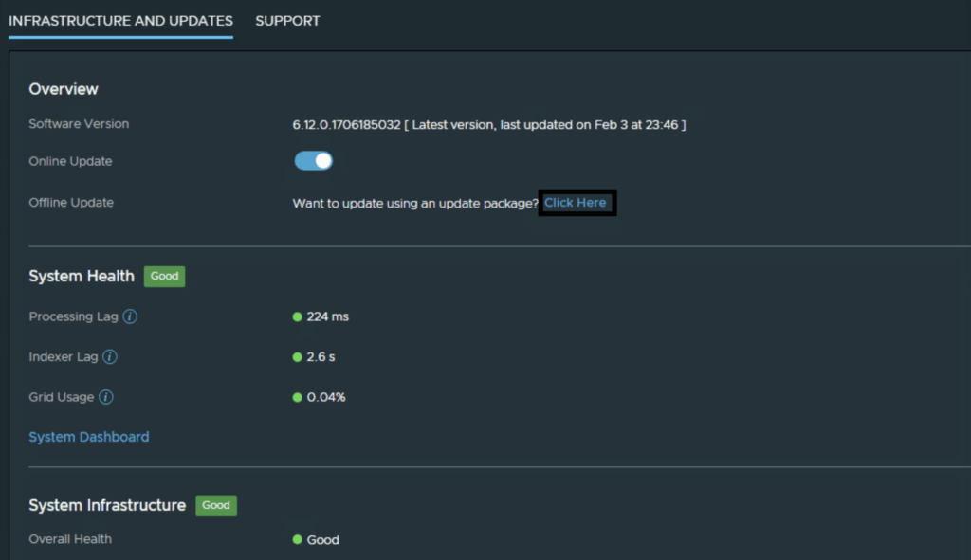Click info icon next to Processing Lag
This screenshot has width=971, height=560.
pyautogui.click(x=131, y=316)
